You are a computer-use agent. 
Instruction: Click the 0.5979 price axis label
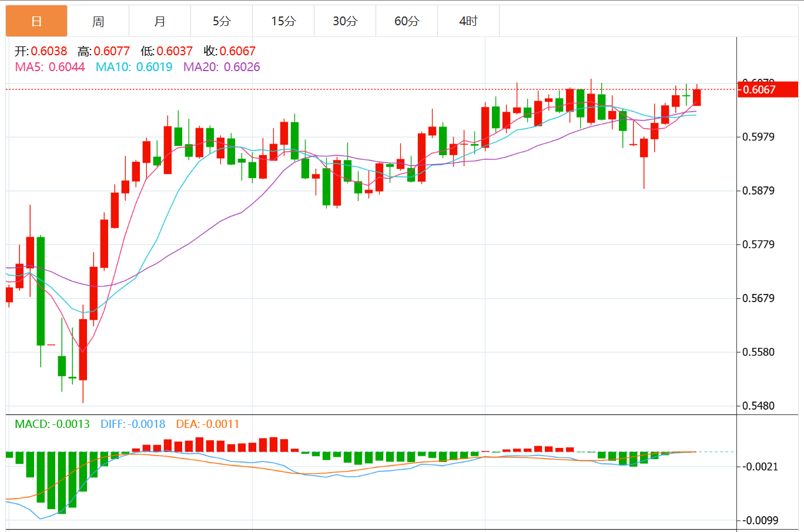(x=759, y=137)
